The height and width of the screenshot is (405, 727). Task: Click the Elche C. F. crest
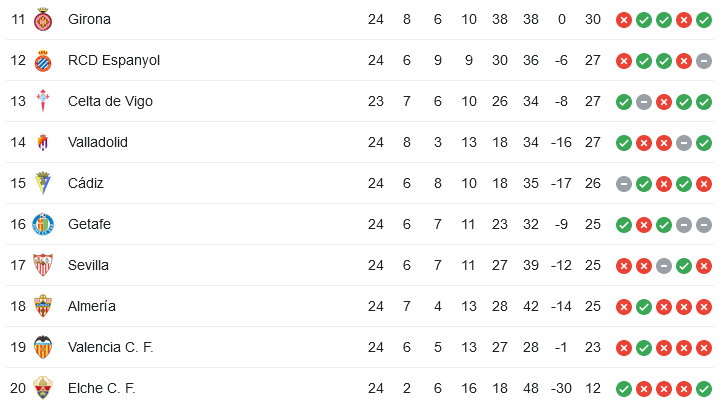click(43, 388)
